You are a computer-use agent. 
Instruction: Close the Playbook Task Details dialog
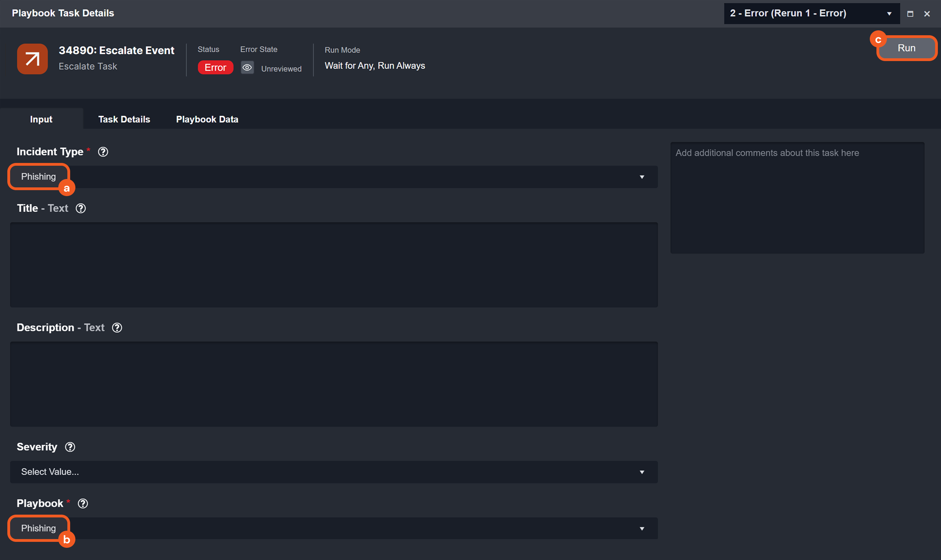(x=927, y=14)
